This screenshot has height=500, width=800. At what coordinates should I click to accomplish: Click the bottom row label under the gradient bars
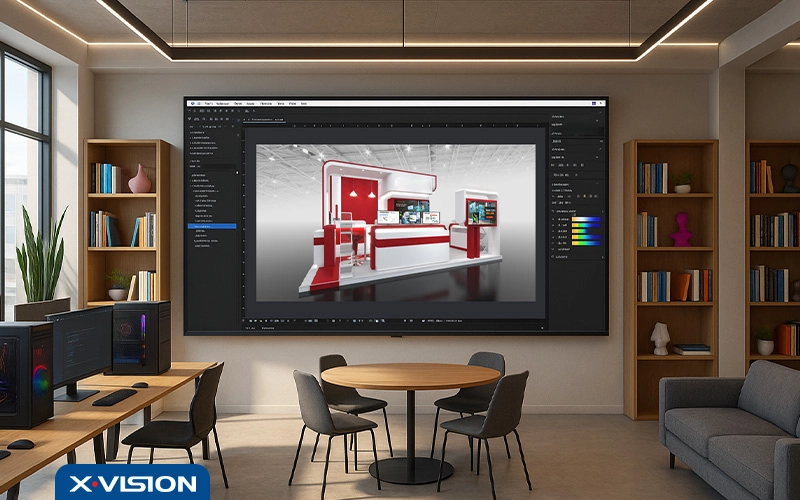point(562,256)
